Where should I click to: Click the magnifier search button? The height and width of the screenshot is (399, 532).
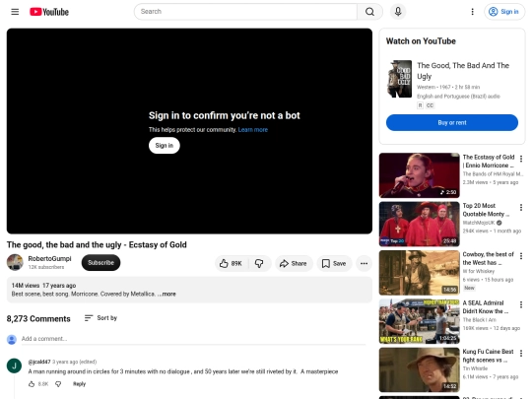coord(369,12)
